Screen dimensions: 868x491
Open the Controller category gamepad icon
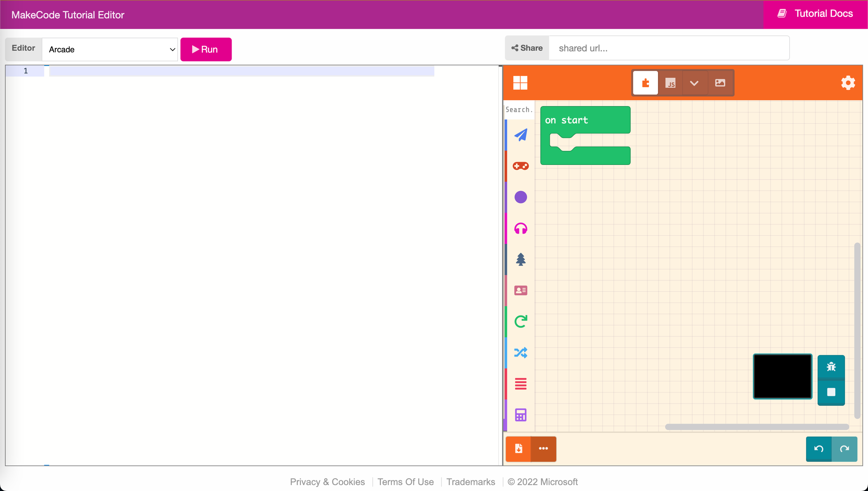[520, 166]
